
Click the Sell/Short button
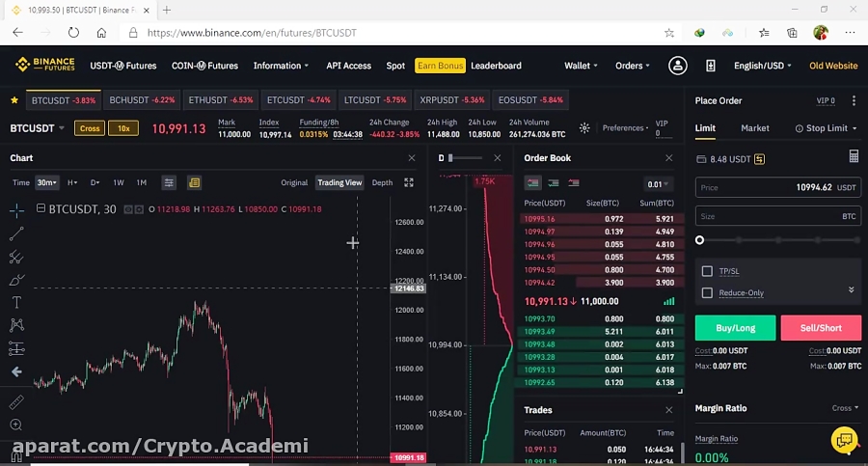click(x=821, y=328)
